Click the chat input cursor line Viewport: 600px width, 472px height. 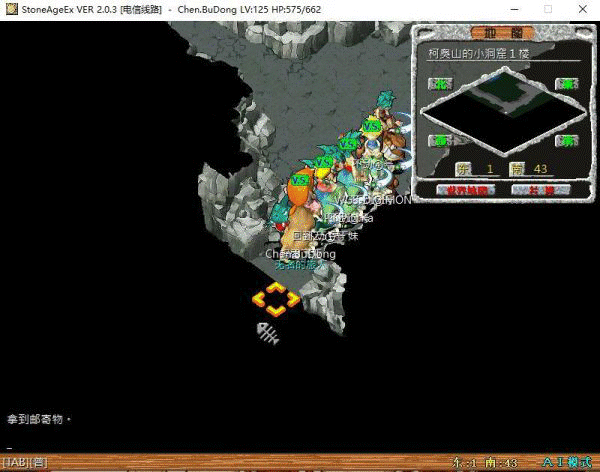pos(10,448)
